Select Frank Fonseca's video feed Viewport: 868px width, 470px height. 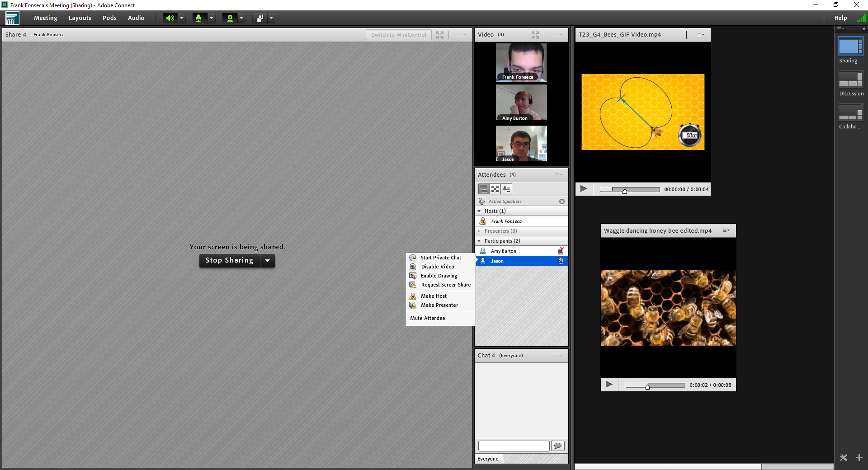pos(521,62)
